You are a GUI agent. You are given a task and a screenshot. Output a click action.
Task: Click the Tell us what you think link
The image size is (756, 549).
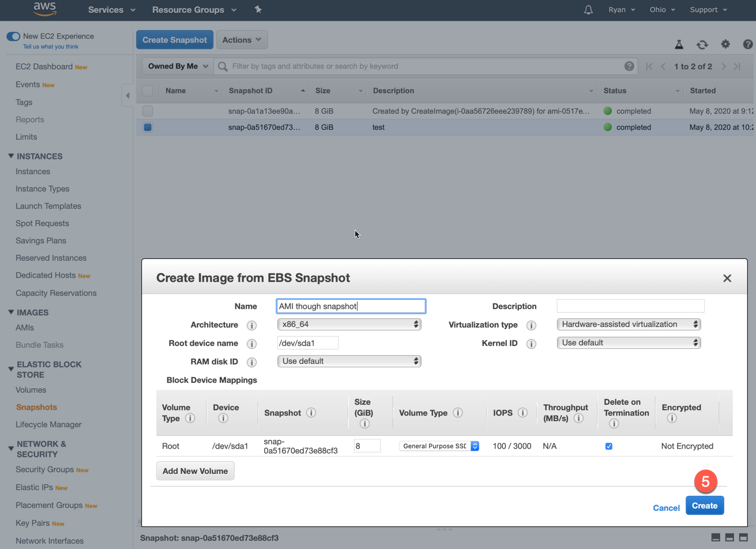pos(51,47)
